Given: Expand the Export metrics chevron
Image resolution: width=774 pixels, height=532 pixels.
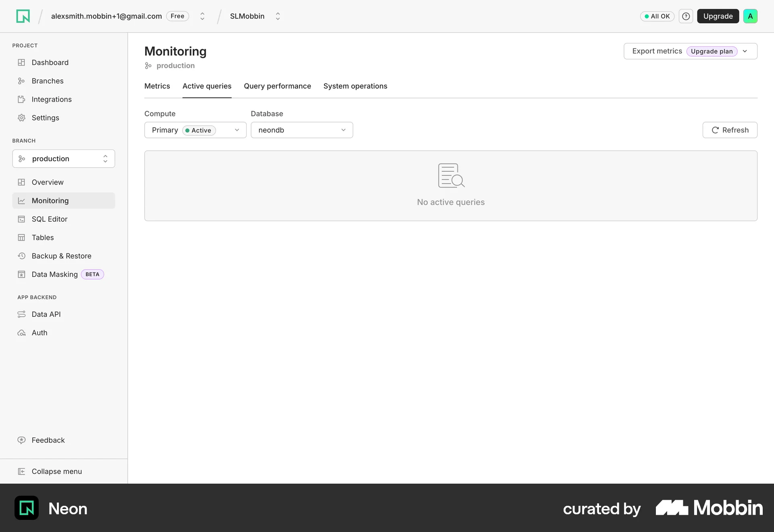Looking at the screenshot, I should 745,51.
